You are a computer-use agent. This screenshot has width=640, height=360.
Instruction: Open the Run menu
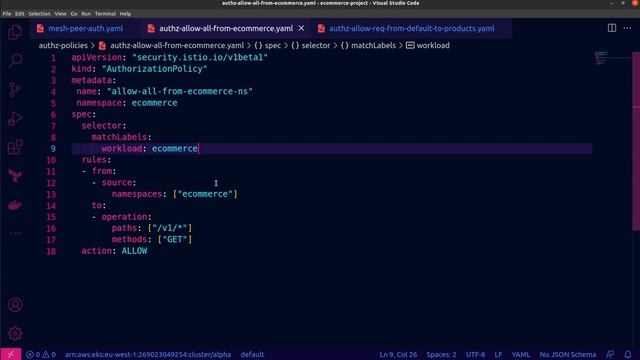pyautogui.click(x=86, y=14)
